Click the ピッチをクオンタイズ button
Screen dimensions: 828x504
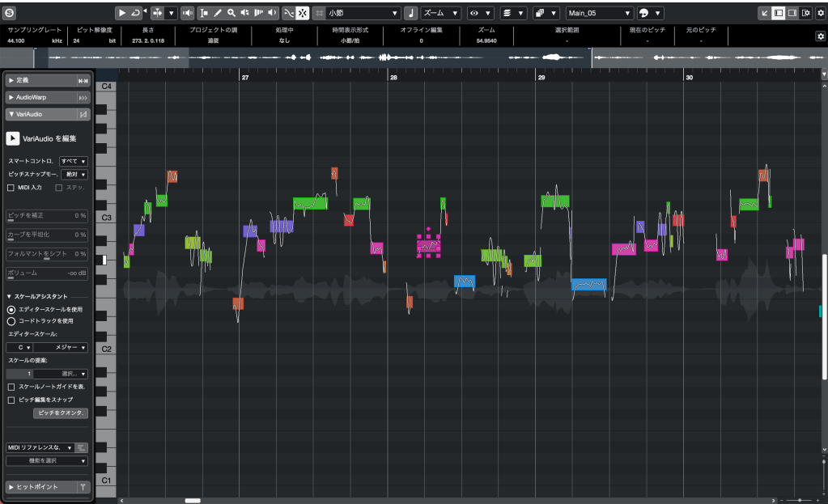pyautogui.click(x=60, y=413)
